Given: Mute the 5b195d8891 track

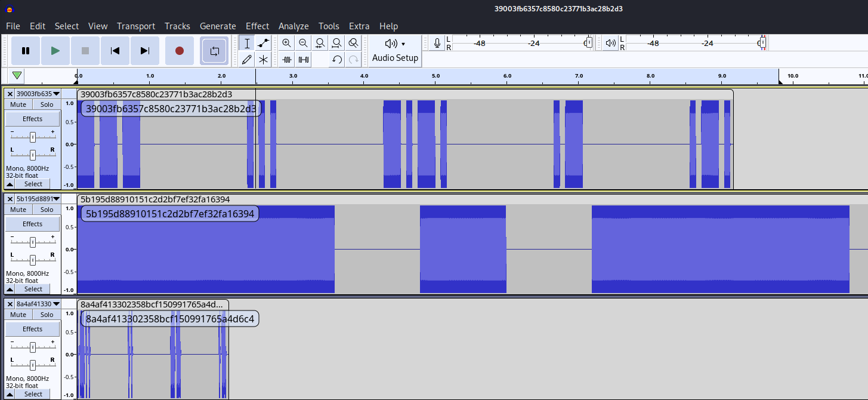Looking at the screenshot, I should (18, 210).
